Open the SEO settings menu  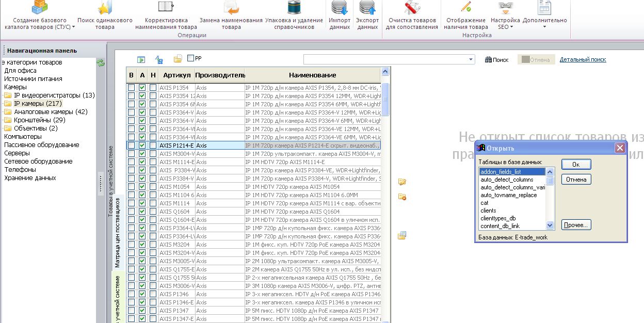coord(505,15)
